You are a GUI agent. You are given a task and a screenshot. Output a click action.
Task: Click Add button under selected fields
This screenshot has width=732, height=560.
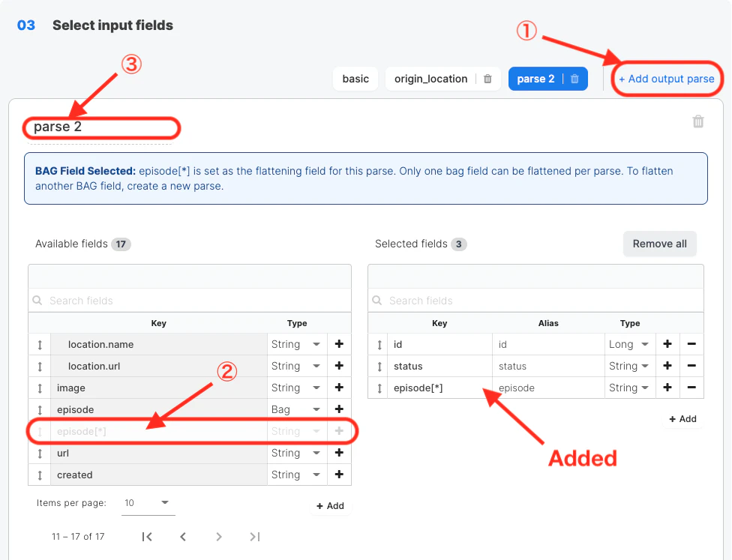pyautogui.click(x=682, y=418)
